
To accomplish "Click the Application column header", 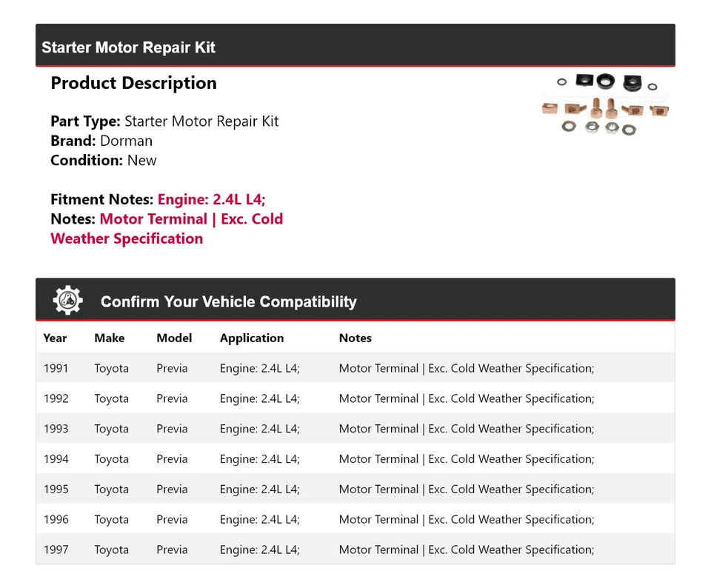I will [252, 338].
